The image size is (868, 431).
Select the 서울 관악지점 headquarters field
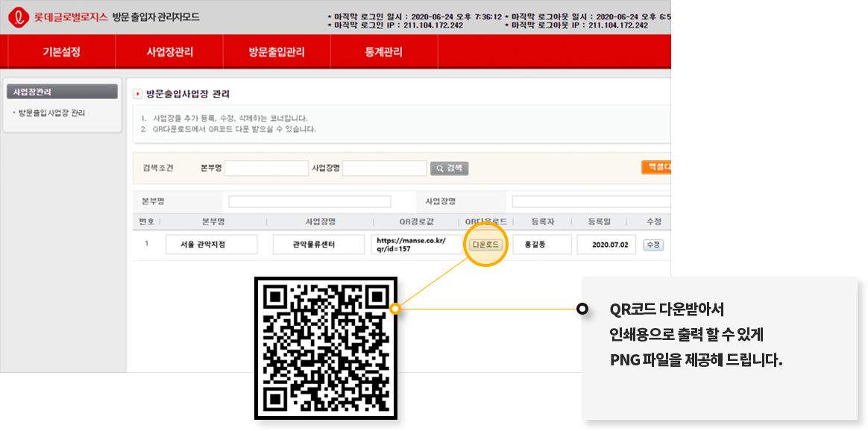[211, 245]
